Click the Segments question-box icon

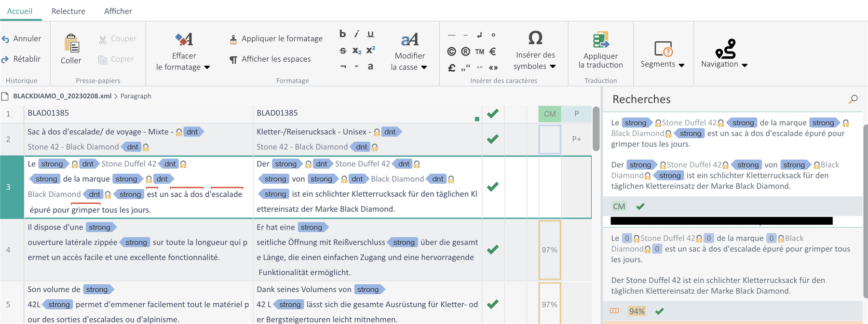click(x=663, y=49)
